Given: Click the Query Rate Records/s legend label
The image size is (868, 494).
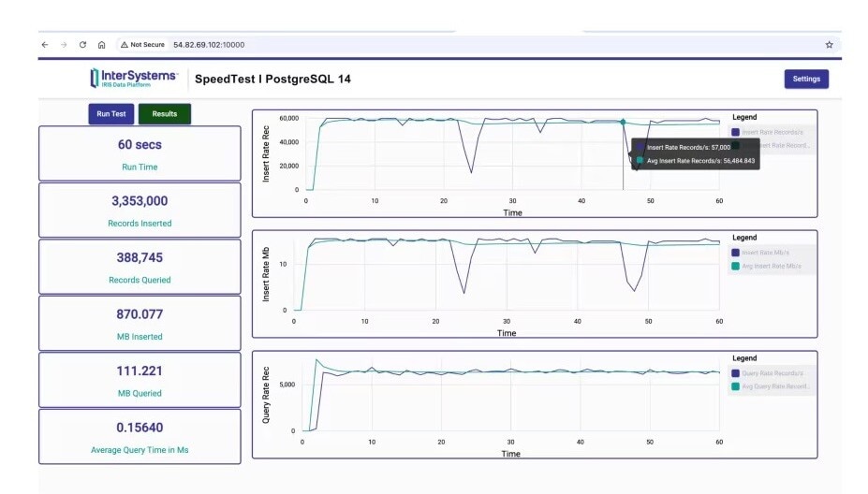Looking at the screenshot, I should 772,373.
